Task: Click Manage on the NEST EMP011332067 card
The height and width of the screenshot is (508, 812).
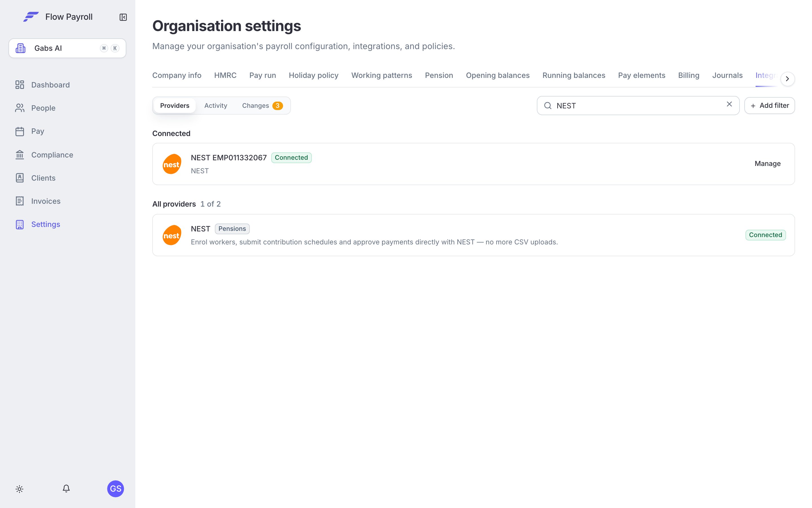Action: tap(767, 164)
